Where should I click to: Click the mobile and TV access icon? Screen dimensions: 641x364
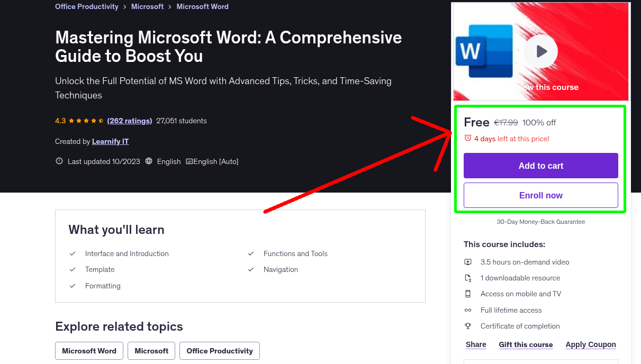(x=468, y=294)
